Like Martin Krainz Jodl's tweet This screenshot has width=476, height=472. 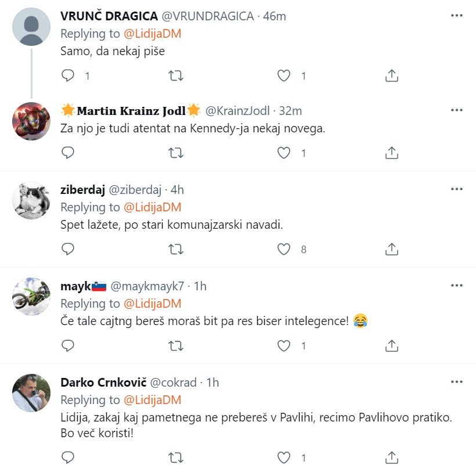click(283, 153)
